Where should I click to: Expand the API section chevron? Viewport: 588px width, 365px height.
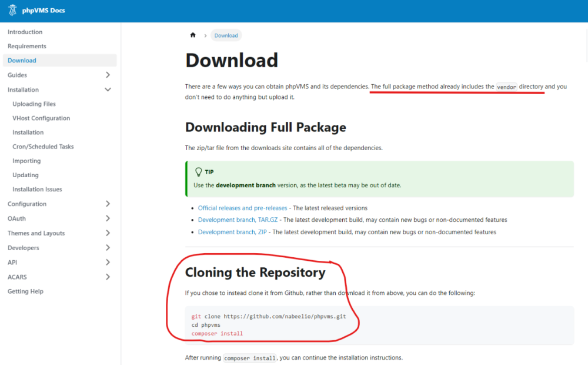pyautogui.click(x=108, y=262)
